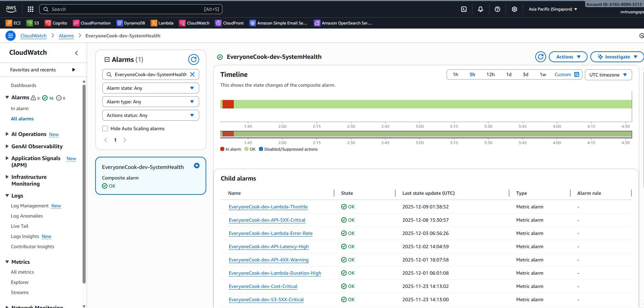This screenshot has height=308, width=644.
Task: Collapse the Logs section
Action: coord(7,195)
